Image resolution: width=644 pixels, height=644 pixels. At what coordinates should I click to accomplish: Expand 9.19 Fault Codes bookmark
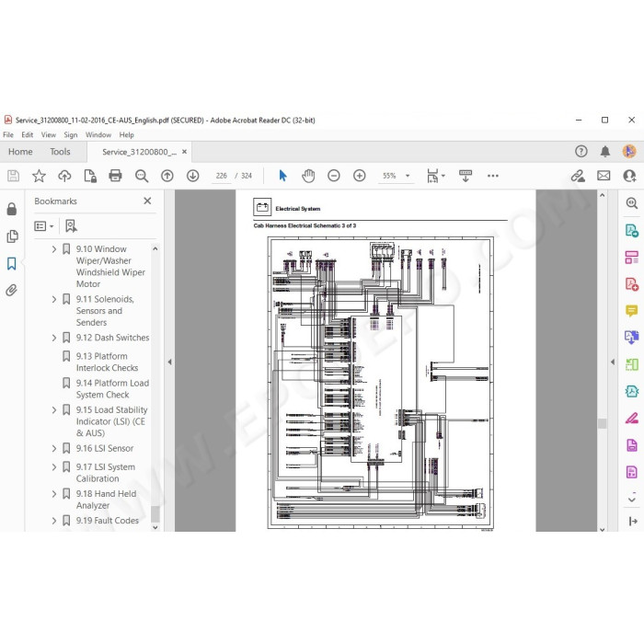[x=53, y=521]
